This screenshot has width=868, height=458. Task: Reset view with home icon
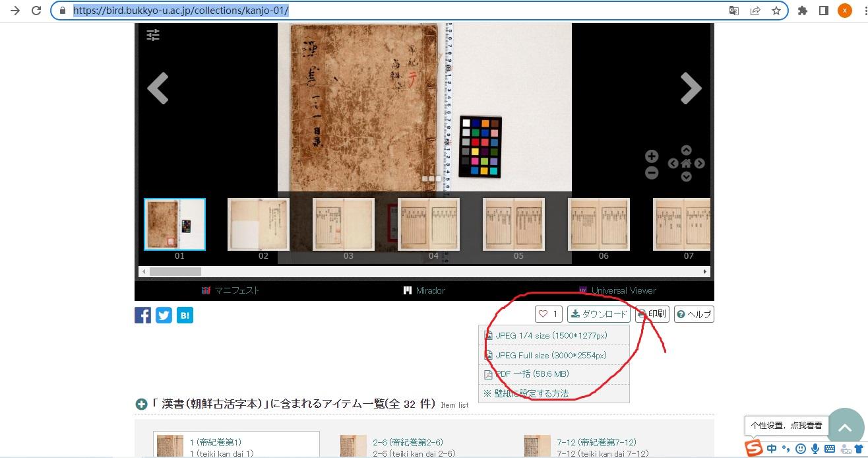[686, 164]
